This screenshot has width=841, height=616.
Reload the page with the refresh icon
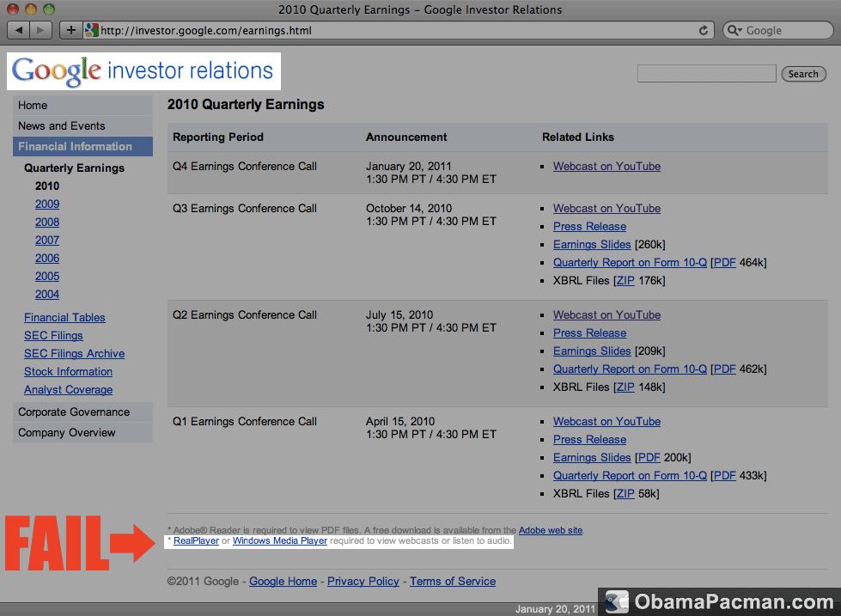tap(704, 31)
